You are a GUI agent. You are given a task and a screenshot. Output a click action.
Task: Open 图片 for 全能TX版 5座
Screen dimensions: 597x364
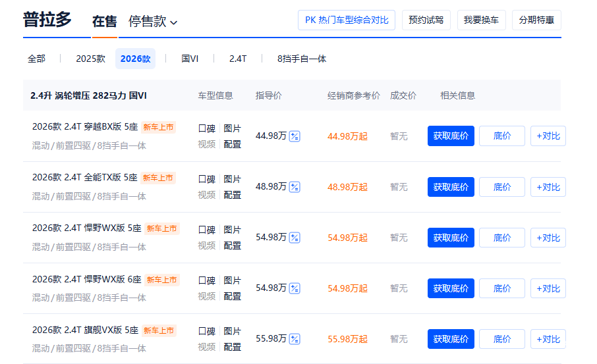[x=232, y=179]
